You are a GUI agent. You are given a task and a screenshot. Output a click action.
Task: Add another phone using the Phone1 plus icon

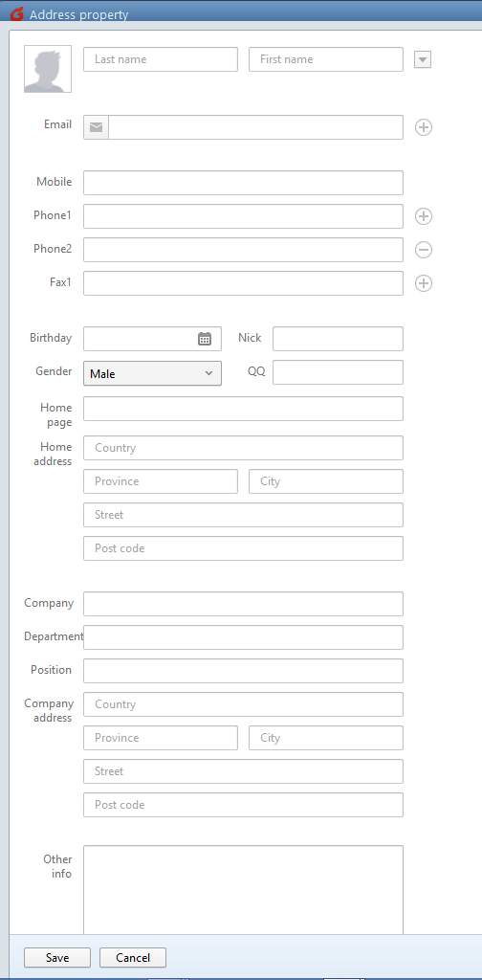(x=424, y=216)
